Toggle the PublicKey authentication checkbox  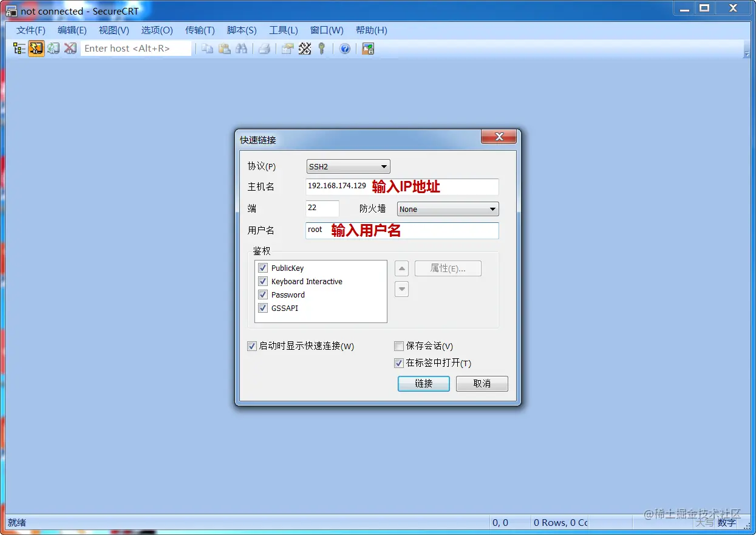(x=263, y=268)
